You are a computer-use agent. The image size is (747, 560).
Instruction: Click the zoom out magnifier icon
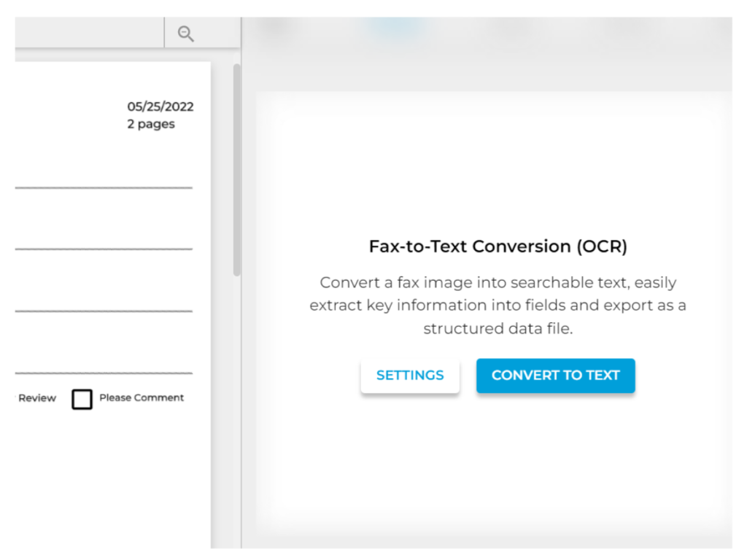click(x=185, y=34)
